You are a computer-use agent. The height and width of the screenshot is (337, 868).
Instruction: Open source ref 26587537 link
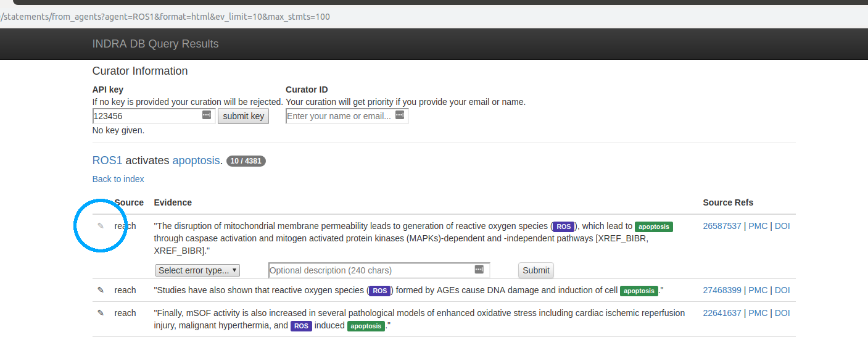(722, 226)
